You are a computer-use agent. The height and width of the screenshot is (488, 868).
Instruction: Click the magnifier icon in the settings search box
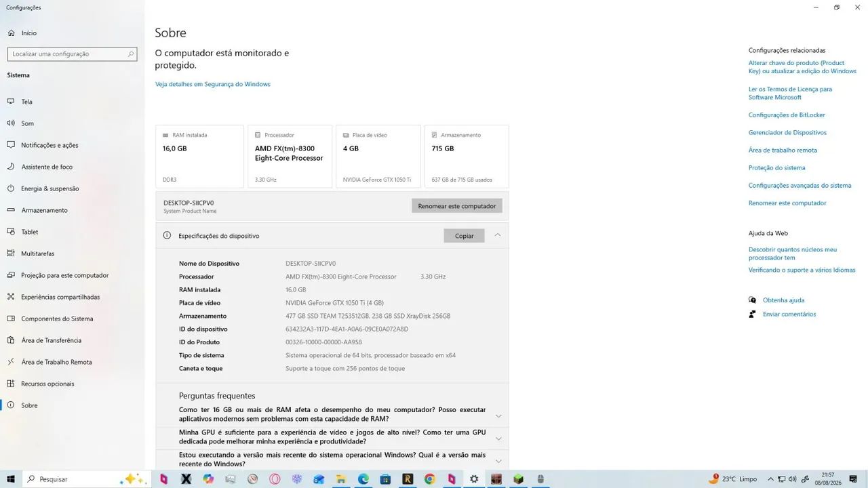pyautogui.click(x=132, y=54)
